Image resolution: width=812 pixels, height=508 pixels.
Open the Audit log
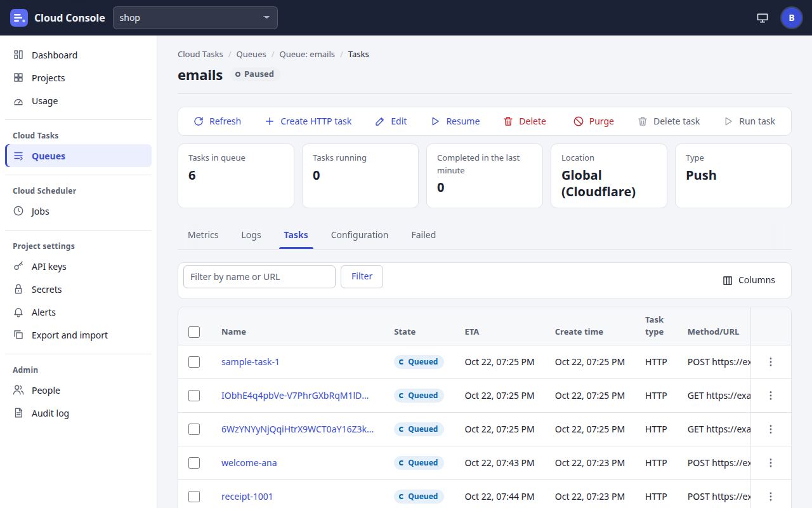coord(78,413)
